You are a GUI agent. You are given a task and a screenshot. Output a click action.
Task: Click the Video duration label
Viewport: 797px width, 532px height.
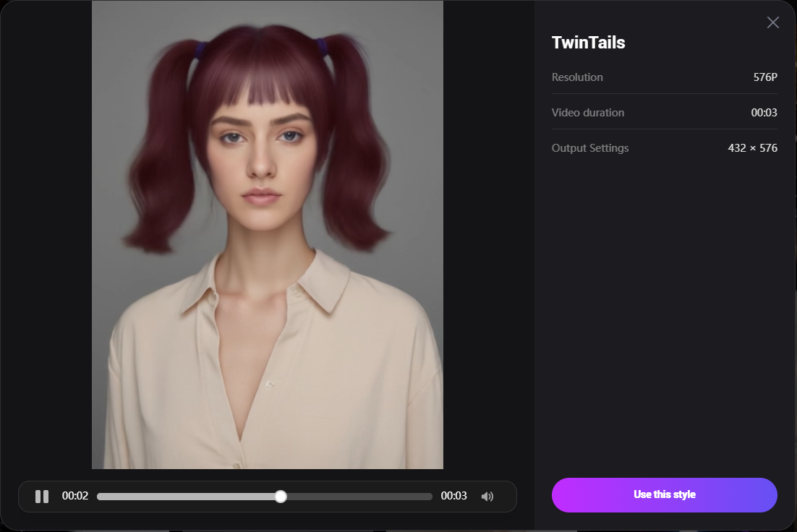pyautogui.click(x=587, y=113)
